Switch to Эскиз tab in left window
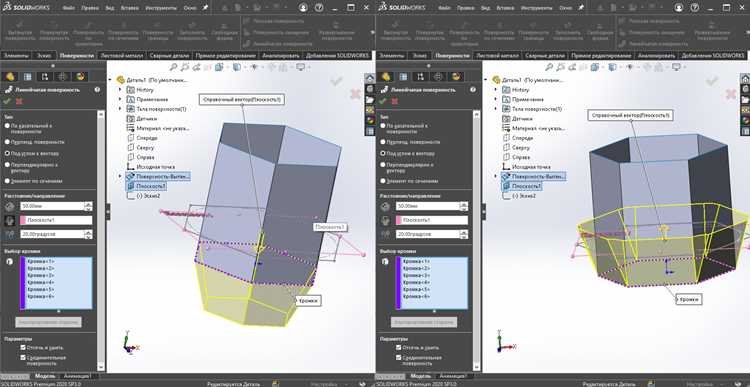Viewport: 750px width, 387px height. pyautogui.click(x=45, y=55)
